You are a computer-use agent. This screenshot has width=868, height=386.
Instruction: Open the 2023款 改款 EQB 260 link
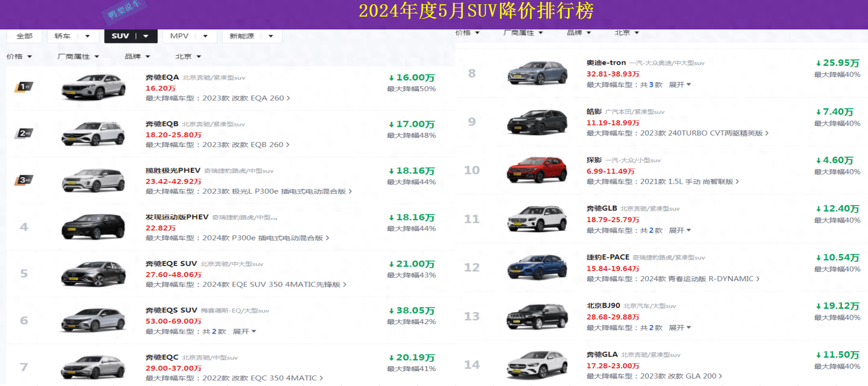coord(246,145)
